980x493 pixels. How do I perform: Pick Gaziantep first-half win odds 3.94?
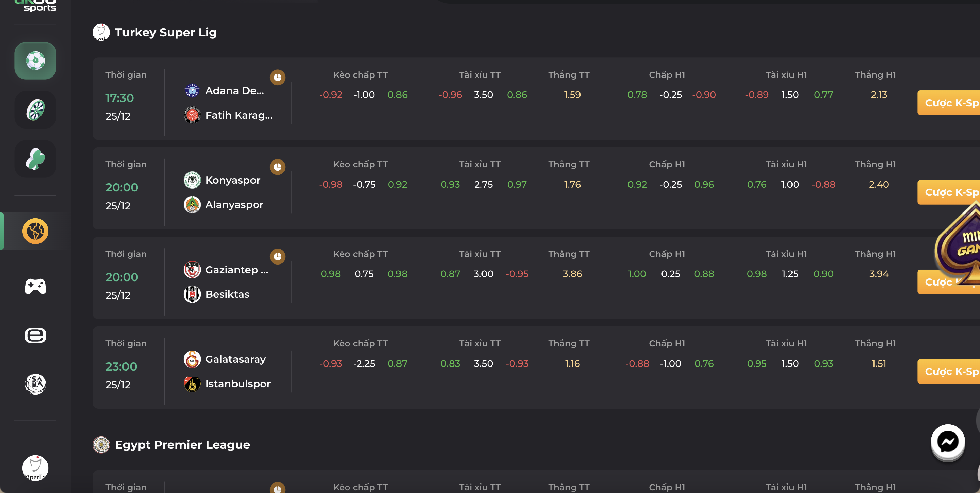pos(879,274)
